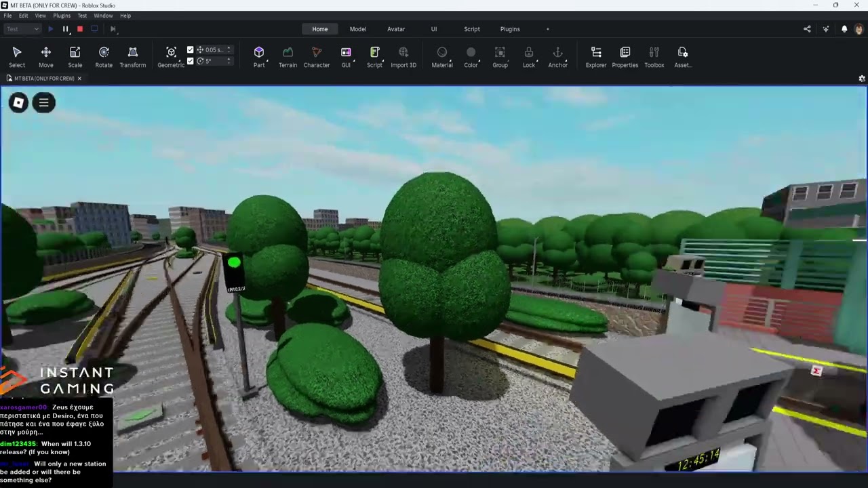Toggle the move snapping checkbox
The width and height of the screenshot is (868, 488).
click(191, 50)
